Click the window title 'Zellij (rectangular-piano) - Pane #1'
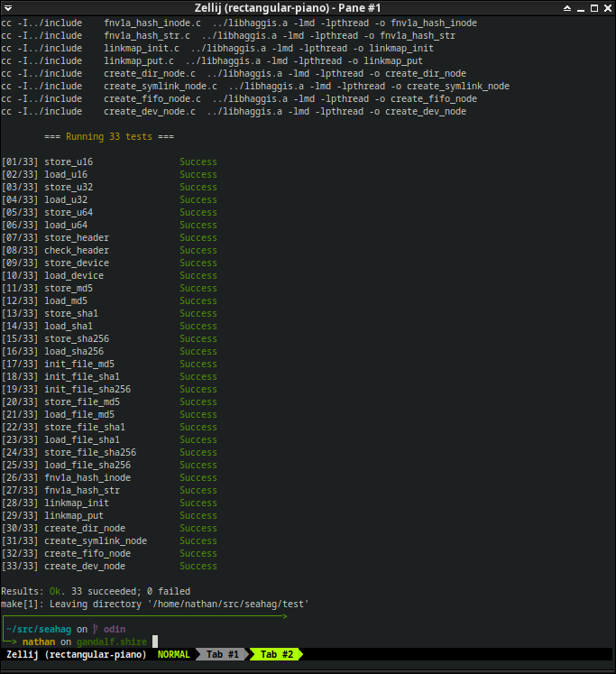 308,8
